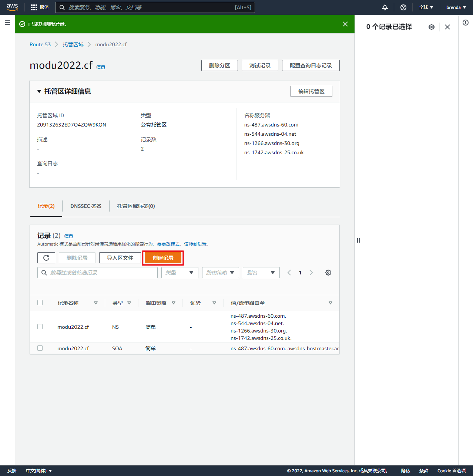The height and width of the screenshot is (476, 473).
Task: Select all records header checkbox
Action: click(40, 303)
